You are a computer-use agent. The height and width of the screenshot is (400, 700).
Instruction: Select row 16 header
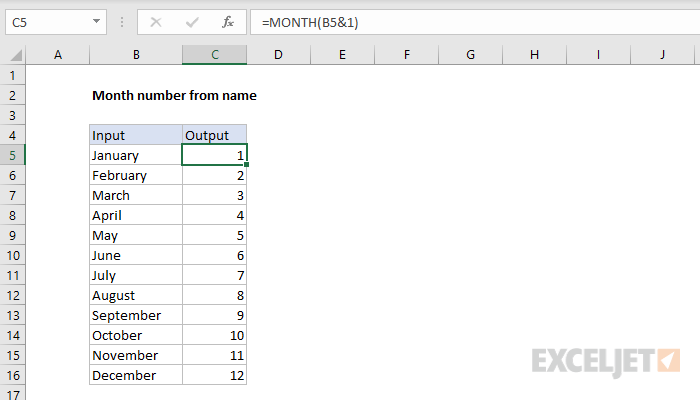[12, 375]
